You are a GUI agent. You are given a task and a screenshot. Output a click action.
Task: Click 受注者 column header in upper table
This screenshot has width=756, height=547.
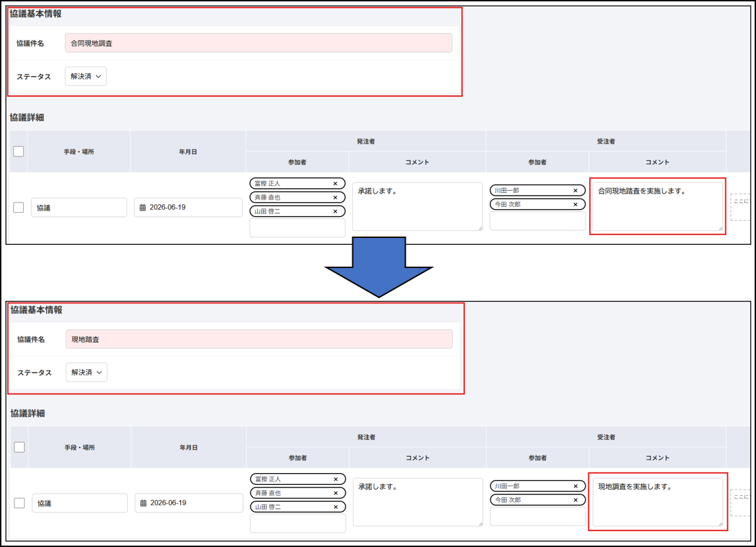[x=606, y=142]
